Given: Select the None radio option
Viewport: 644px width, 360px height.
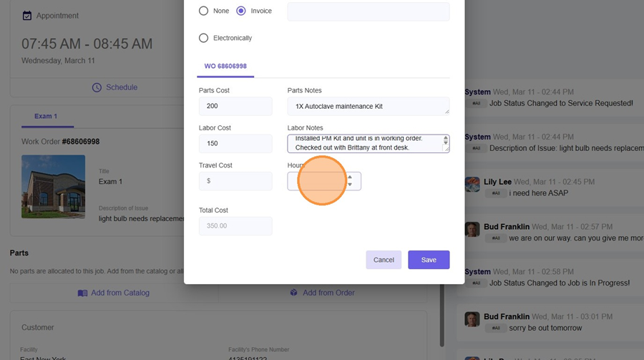Looking at the screenshot, I should [x=204, y=11].
